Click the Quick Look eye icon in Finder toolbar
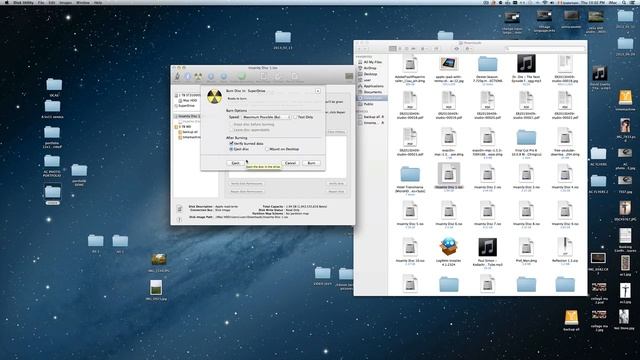Viewport: 640px width, 360px height. pyautogui.click(x=456, y=49)
